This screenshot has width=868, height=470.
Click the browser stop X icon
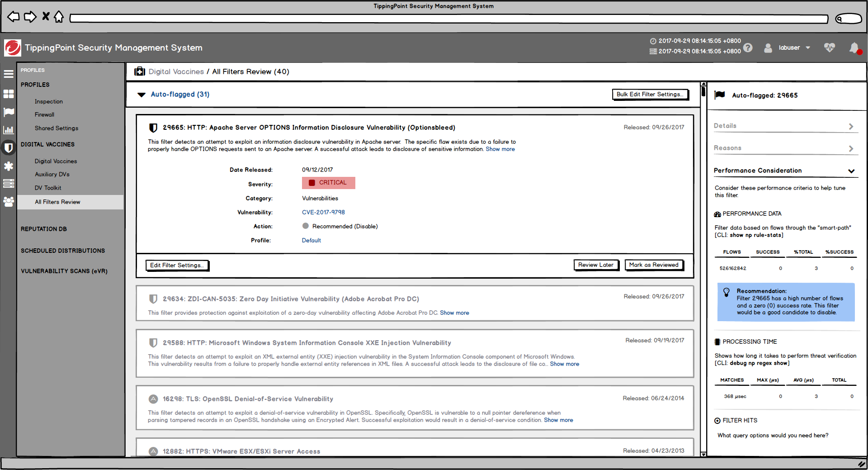pyautogui.click(x=46, y=17)
